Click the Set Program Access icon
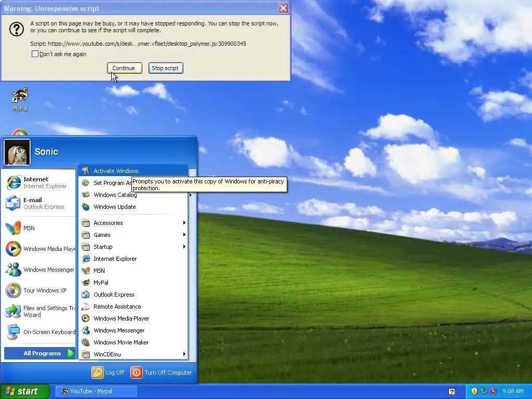Image resolution: width=532 pixels, height=399 pixels. (86, 183)
